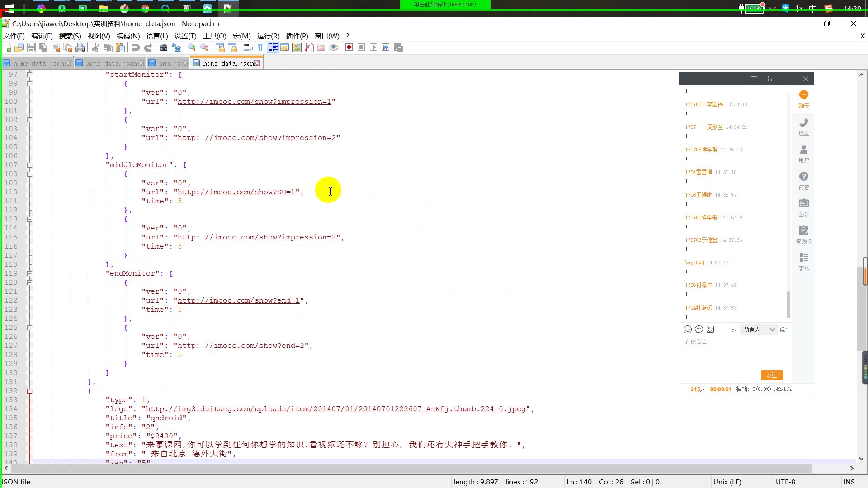Open the 文件(F) menu
Viewport: 868px width, 488px height.
tap(14, 36)
